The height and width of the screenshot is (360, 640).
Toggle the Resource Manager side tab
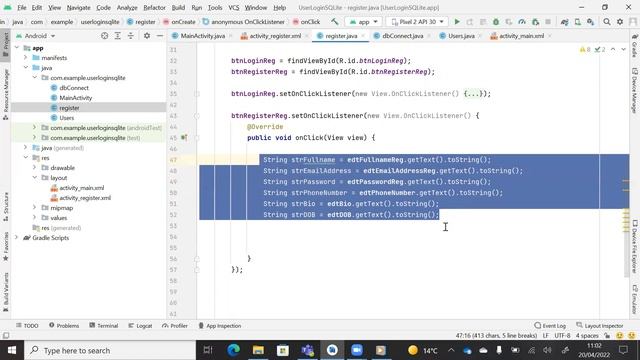coord(5,95)
